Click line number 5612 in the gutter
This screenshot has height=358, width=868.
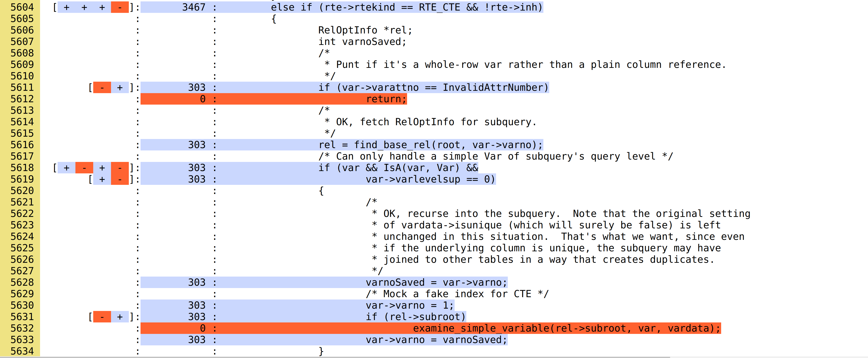(x=22, y=99)
